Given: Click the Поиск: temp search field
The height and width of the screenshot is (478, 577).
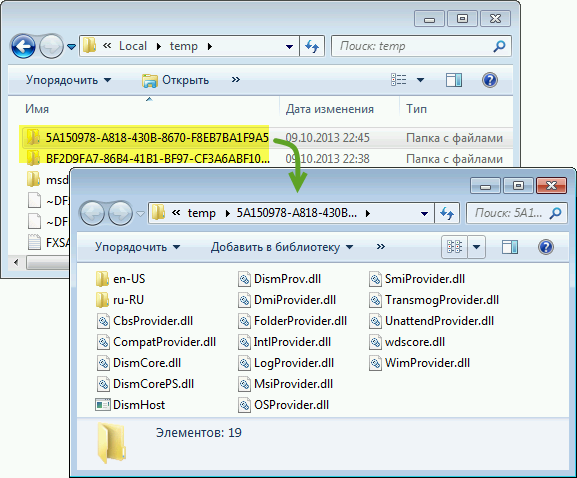Looking at the screenshot, I should [x=421, y=46].
